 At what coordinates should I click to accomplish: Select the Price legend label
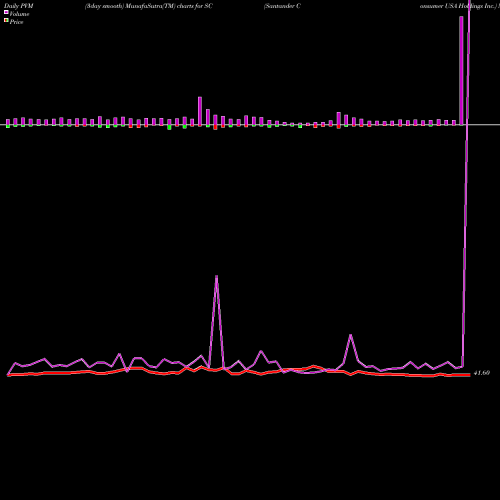(x=16, y=22)
